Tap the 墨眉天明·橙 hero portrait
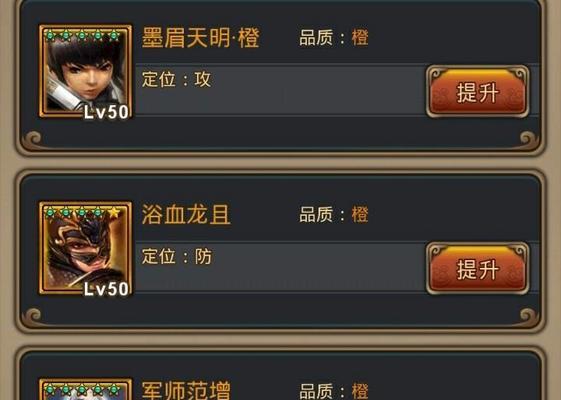This screenshot has width=561, height=400. pos(85,71)
